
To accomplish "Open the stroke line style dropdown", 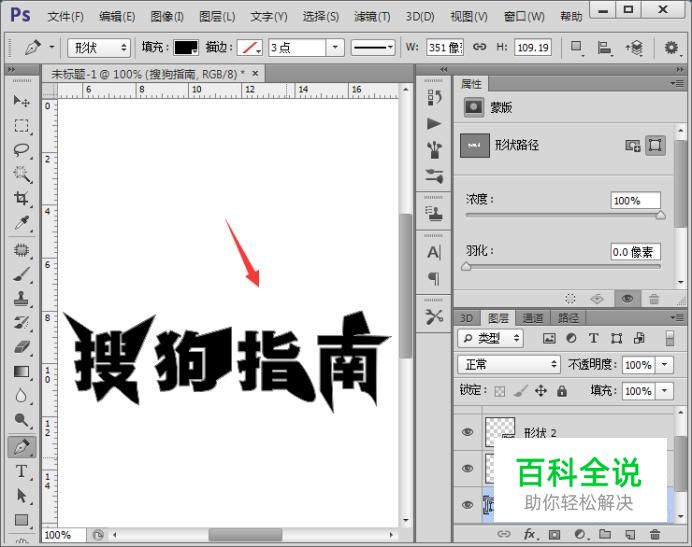I will [372, 47].
